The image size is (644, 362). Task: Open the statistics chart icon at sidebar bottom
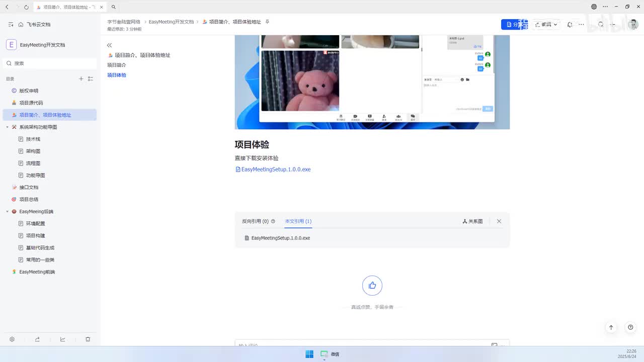pyautogui.click(x=63, y=339)
